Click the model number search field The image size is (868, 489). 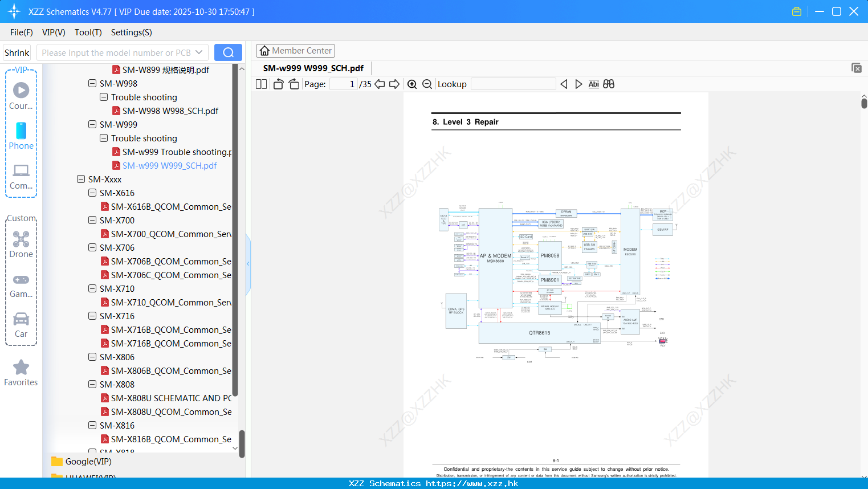116,52
